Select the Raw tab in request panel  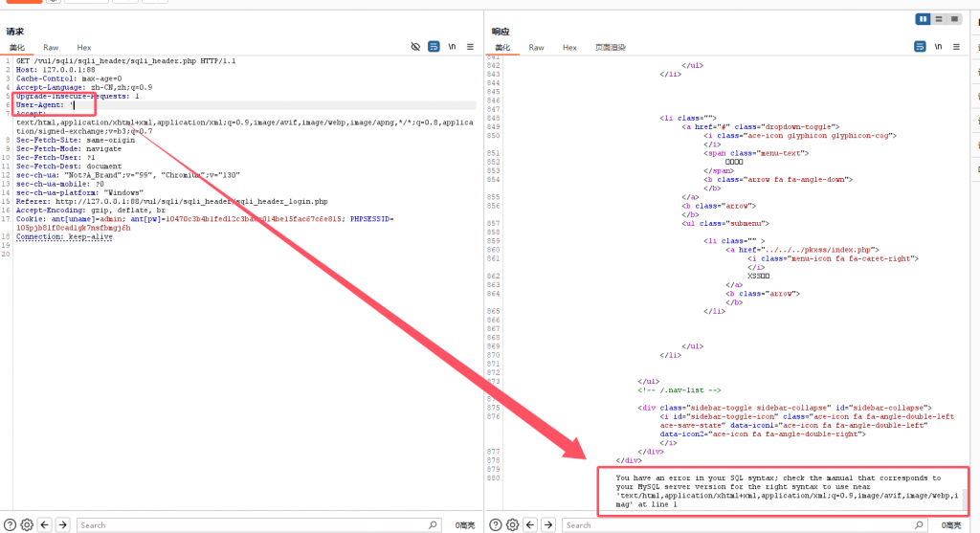coord(51,48)
